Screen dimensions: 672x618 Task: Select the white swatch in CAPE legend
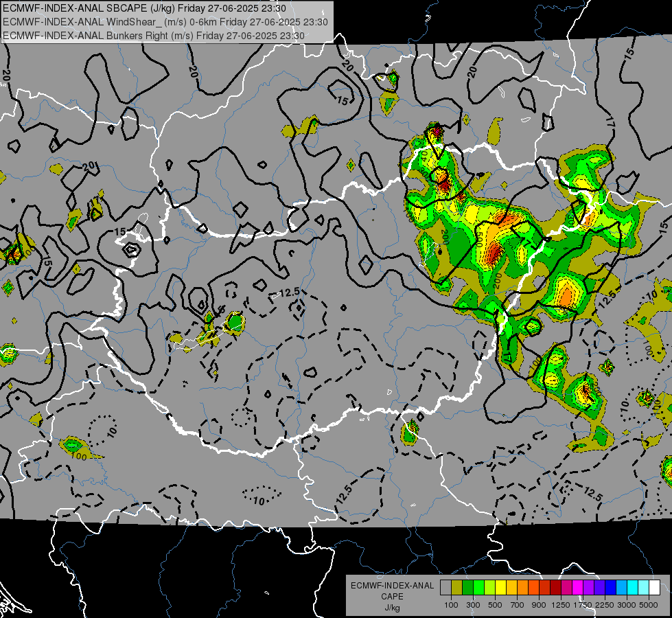coord(654,587)
